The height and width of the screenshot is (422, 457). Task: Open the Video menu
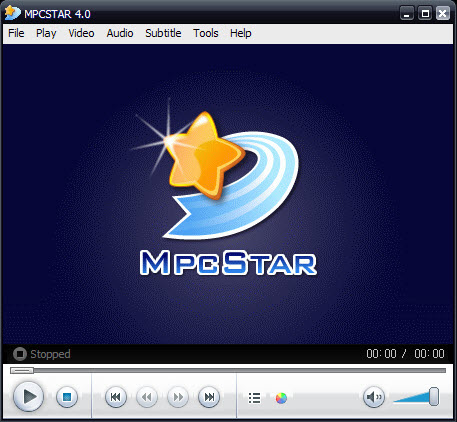point(81,33)
